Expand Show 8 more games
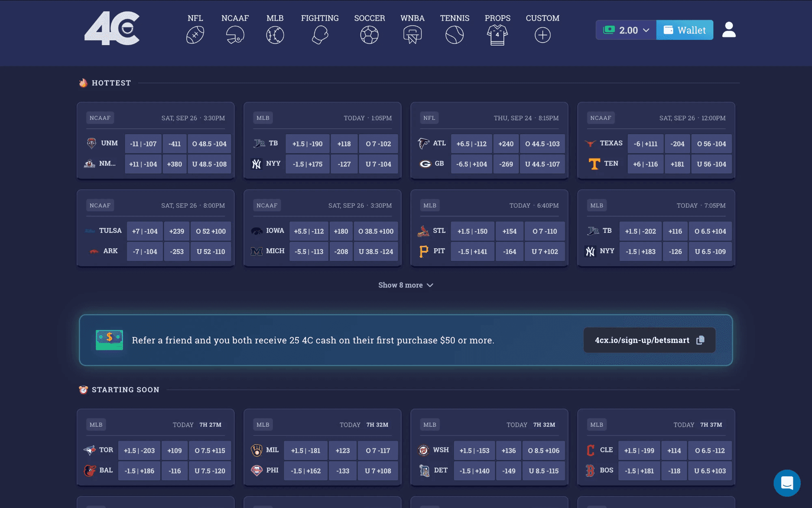 click(406, 285)
